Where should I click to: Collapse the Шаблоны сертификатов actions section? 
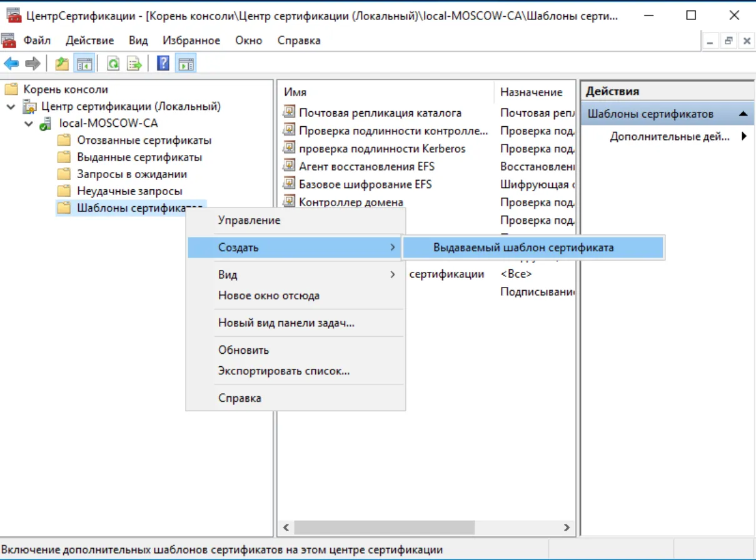[x=742, y=114]
